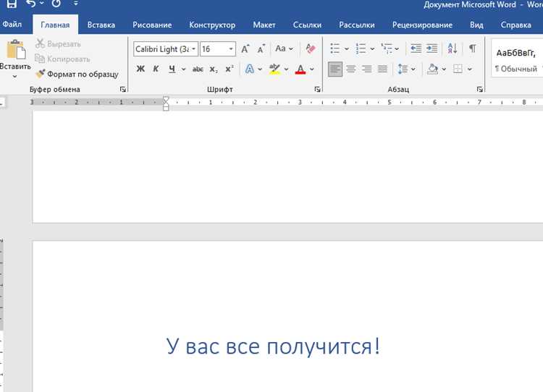
Task: Apply the yellow text highlight color
Action: (x=274, y=69)
